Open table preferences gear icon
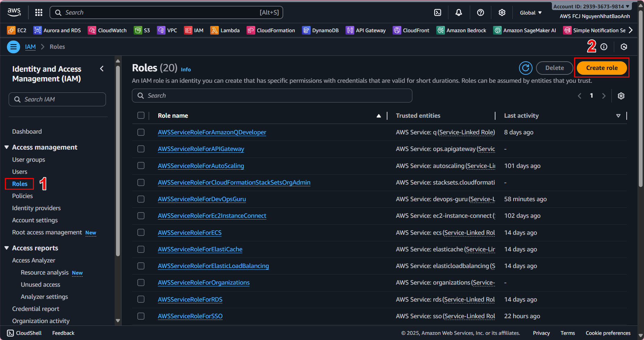 click(x=621, y=96)
